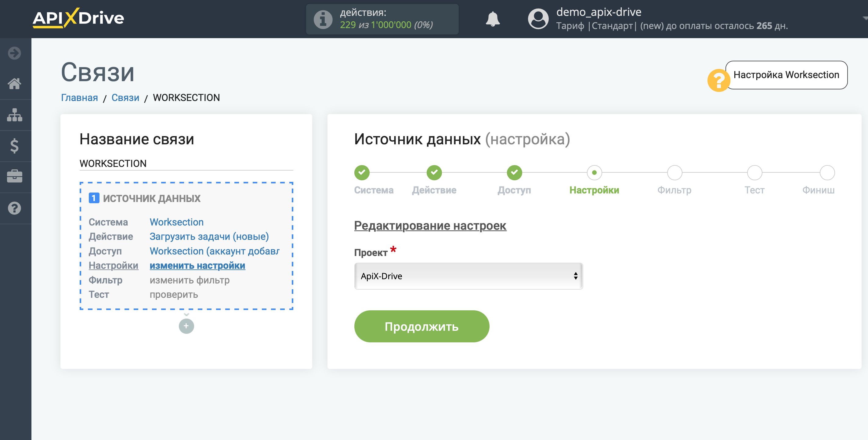868x440 pixels.
Task: Click the blue number 1 badge
Action: (94, 198)
